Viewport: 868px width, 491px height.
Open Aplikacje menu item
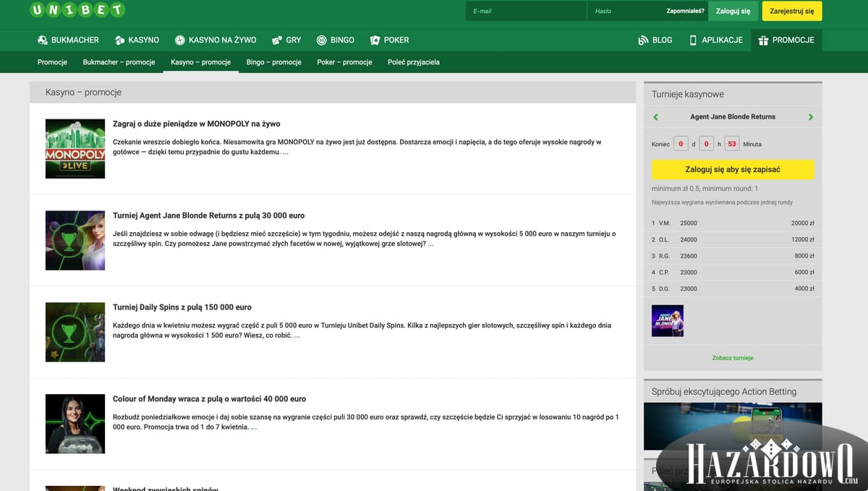coord(722,40)
